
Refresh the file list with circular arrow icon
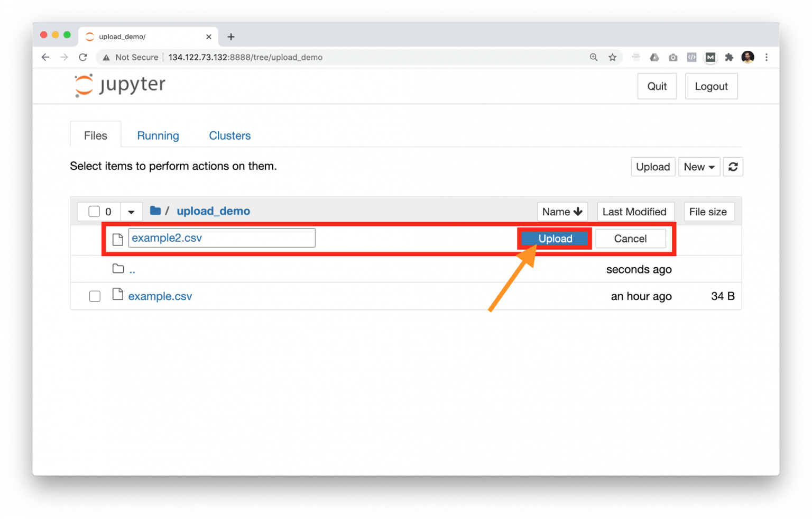[x=733, y=167]
